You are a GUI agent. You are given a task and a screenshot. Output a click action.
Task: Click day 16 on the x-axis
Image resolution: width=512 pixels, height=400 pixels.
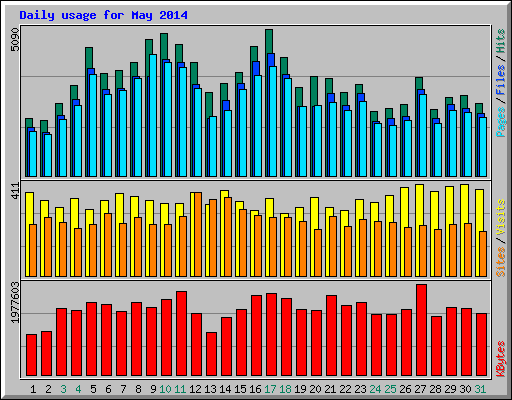pyautogui.click(x=255, y=389)
